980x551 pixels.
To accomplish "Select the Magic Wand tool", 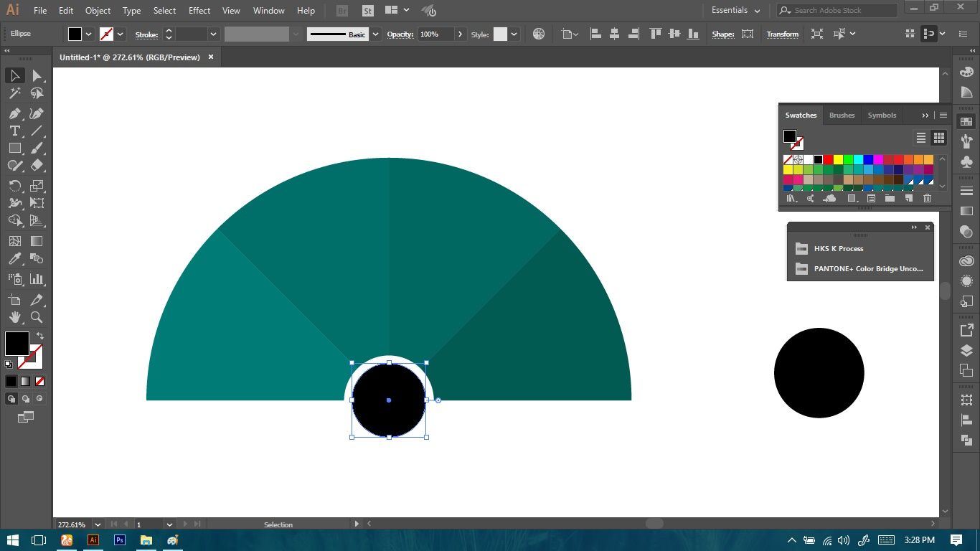I will (14, 93).
